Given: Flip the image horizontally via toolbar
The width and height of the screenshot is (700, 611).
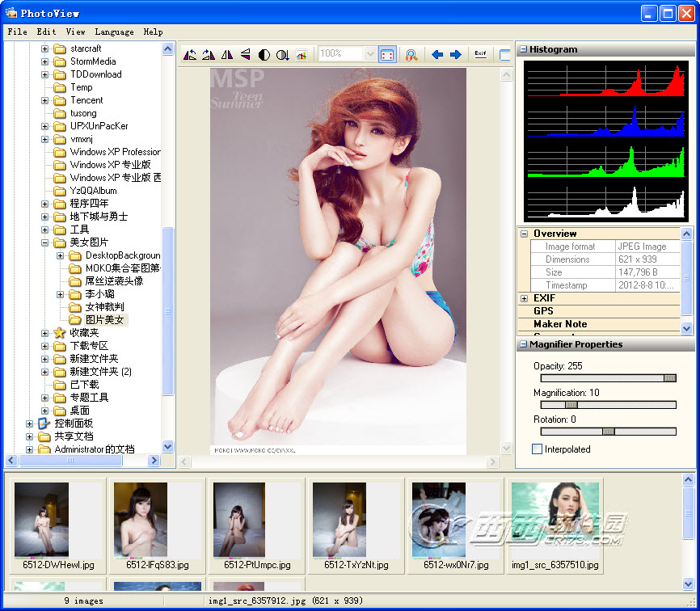Looking at the screenshot, I should point(227,55).
